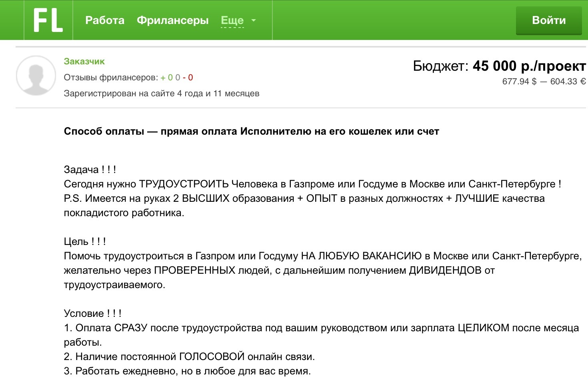Go to the Фрилансеры section

(172, 20)
